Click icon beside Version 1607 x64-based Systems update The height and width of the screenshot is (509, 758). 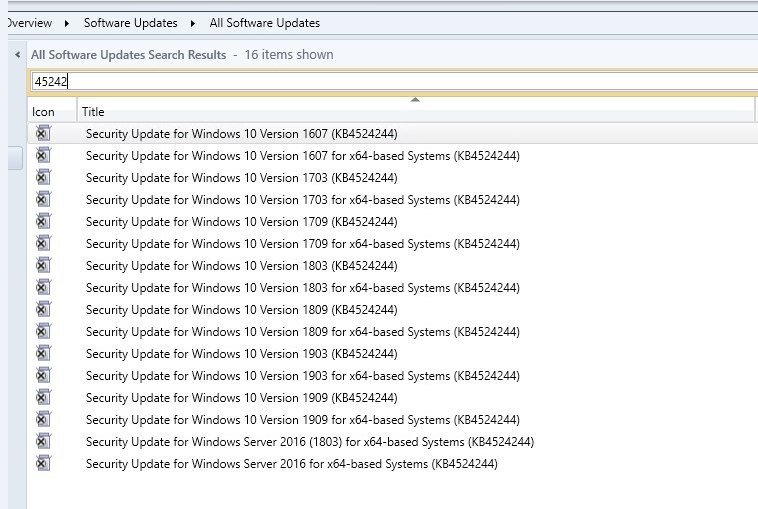[43, 155]
